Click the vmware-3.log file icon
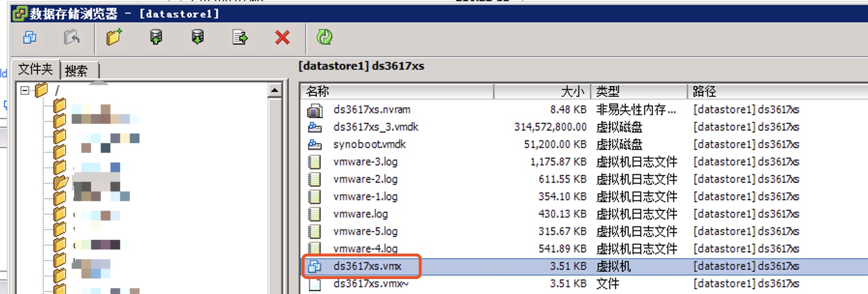The height and width of the screenshot is (294, 868). (x=315, y=162)
